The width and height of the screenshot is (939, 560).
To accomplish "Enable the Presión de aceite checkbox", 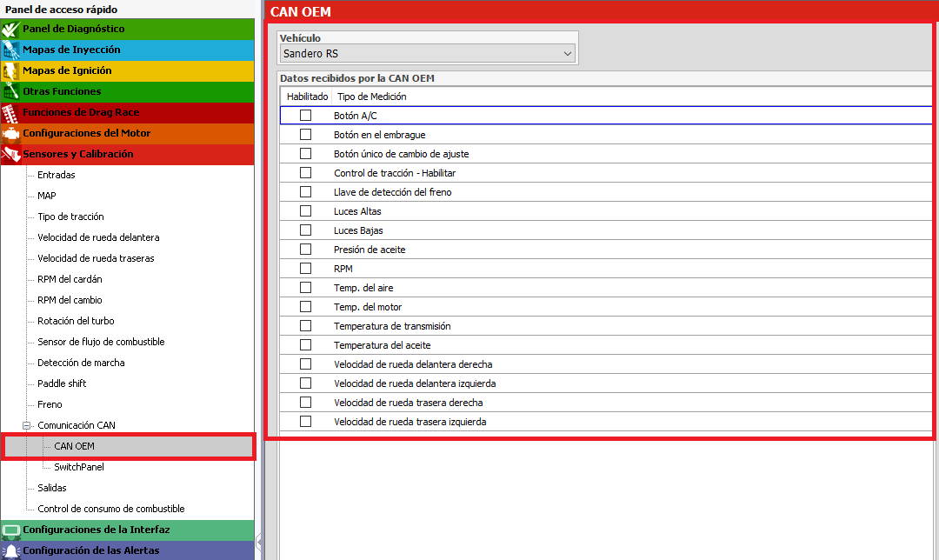I will [x=305, y=250].
